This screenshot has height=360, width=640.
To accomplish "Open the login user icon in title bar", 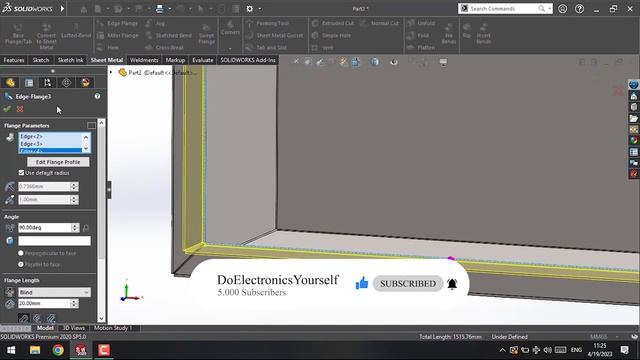I will tap(562, 9).
